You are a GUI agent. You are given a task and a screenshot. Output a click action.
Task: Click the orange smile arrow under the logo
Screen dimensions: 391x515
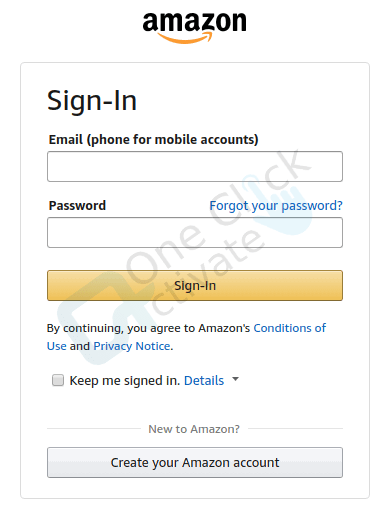click(185, 38)
